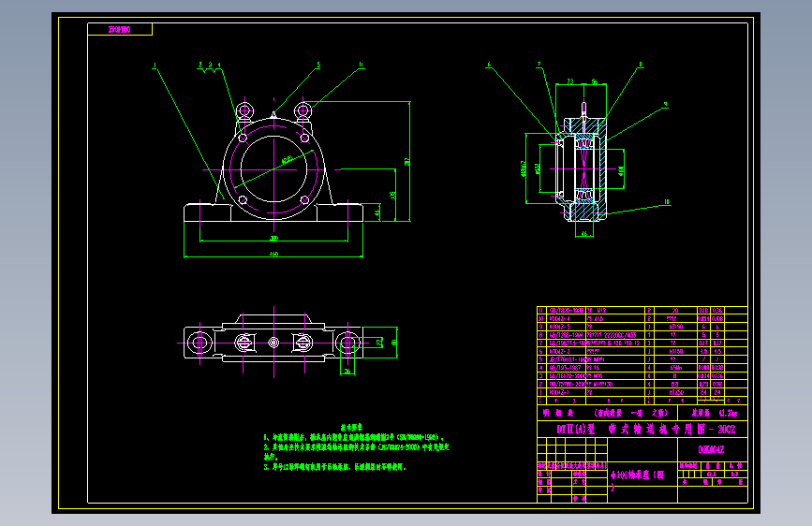Click the left lifting eye bolt in front view
812x526 pixels.
(x=245, y=110)
